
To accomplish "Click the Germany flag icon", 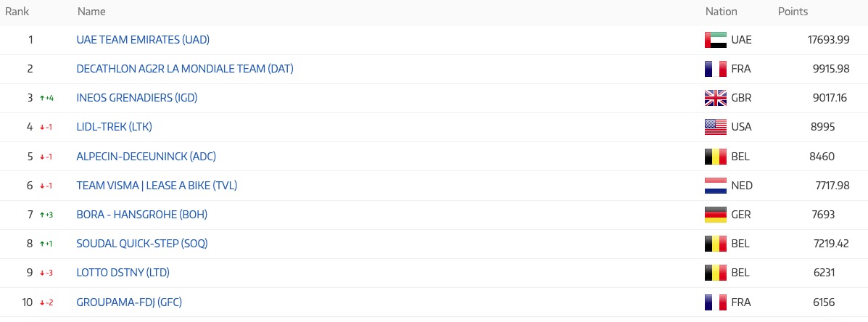I will coord(715,215).
